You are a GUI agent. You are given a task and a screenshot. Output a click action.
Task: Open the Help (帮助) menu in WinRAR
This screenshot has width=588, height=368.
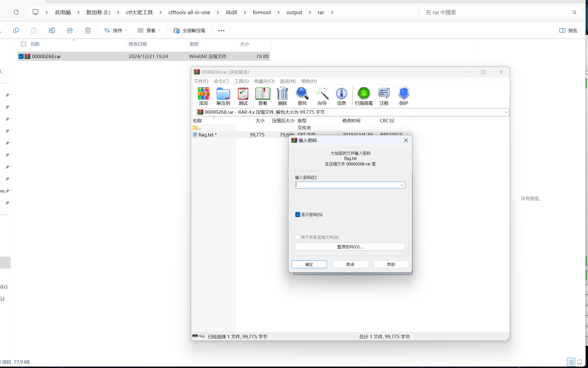(x=309, y=81)
